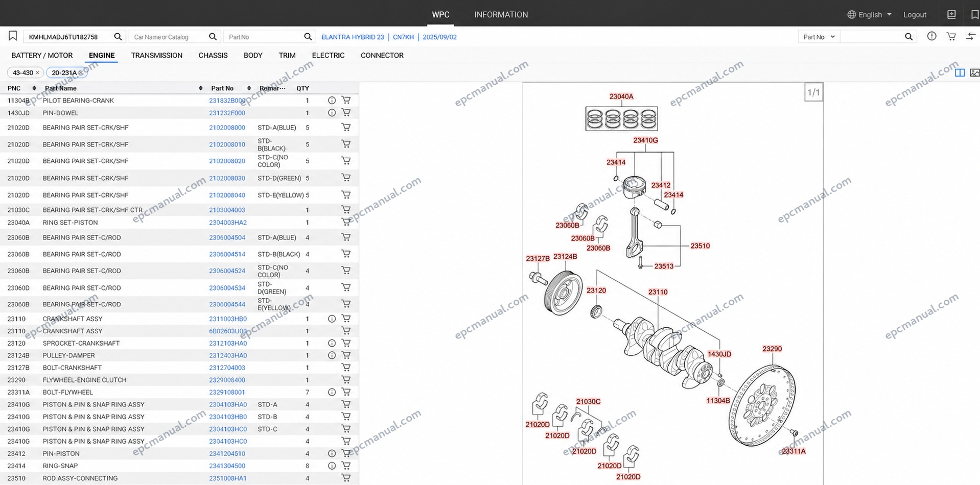Search the VIN using its magnifier icon

(118, 37)
